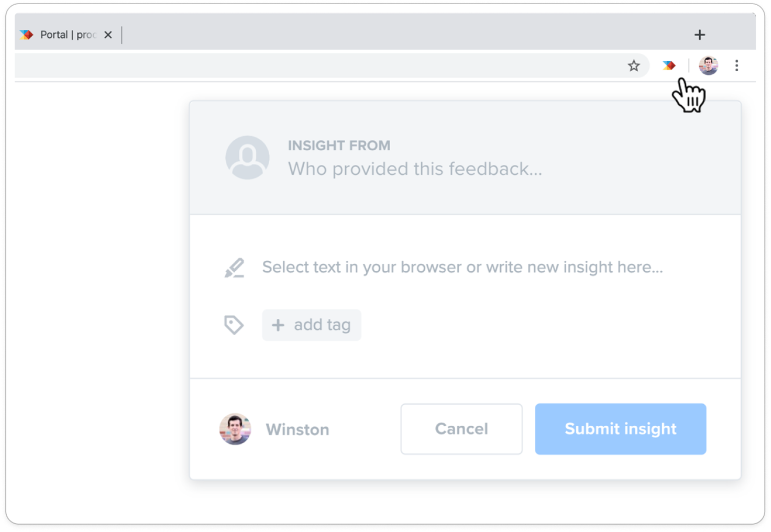
Task: Click the Winston user name
Action: pos(298,430)
